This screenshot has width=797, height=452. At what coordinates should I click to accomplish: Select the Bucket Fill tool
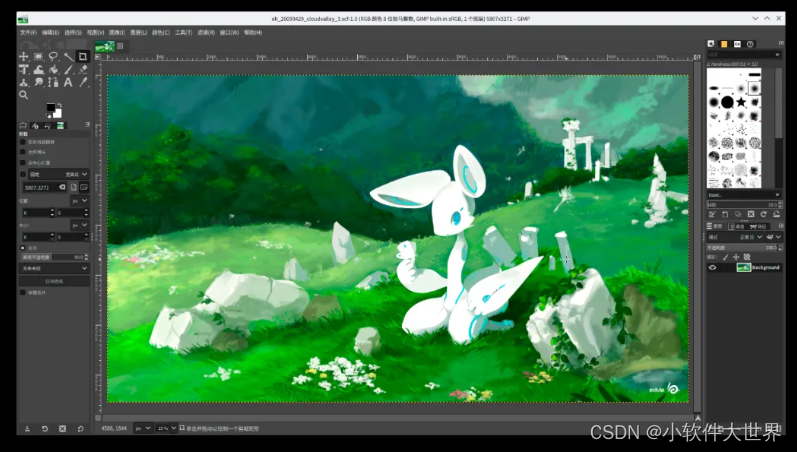[53, 70]
